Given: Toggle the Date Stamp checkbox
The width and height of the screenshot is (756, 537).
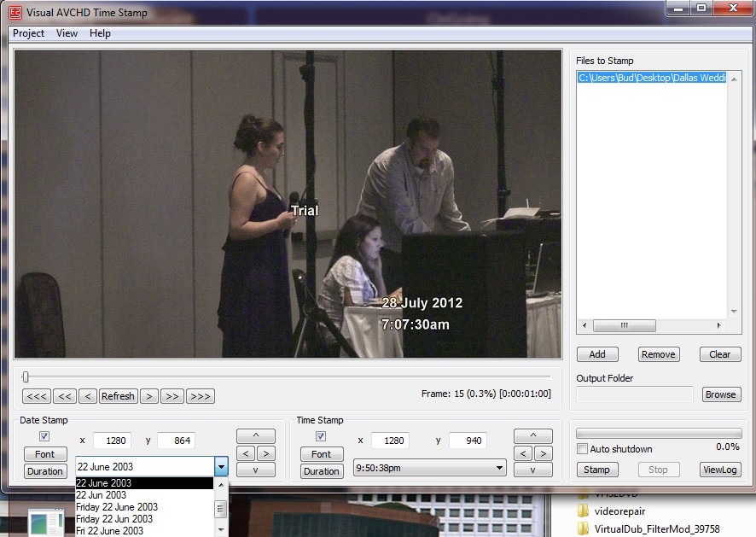Looking at the screenshot, I should pyautogui.click(x=44, y=437).
